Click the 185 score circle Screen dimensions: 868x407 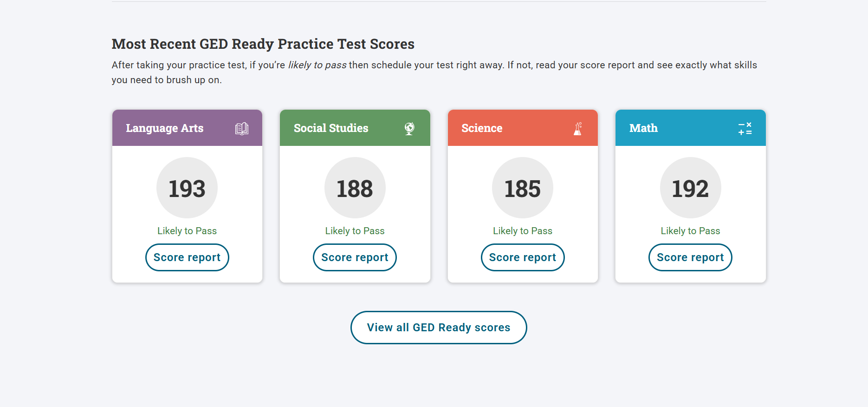[x=523, y=188]
